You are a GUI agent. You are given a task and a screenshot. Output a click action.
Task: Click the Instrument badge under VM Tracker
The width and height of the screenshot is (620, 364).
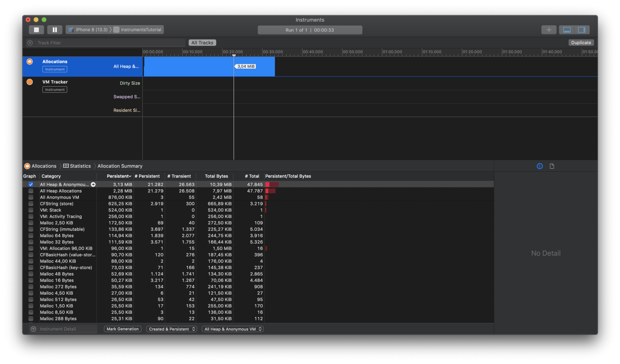tap(55, 89)
